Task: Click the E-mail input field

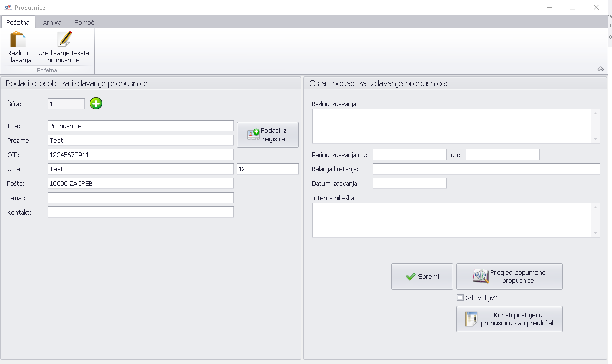Action: pyautogui.click(x=140, y=198)
